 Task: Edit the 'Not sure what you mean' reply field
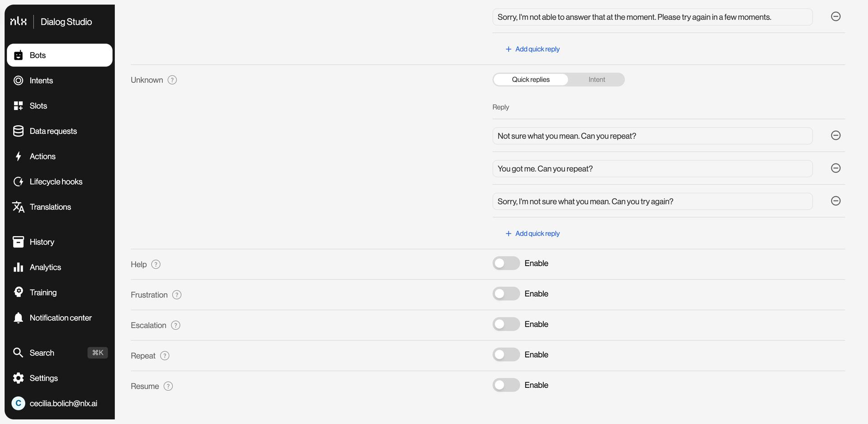[x=651, y=135]
